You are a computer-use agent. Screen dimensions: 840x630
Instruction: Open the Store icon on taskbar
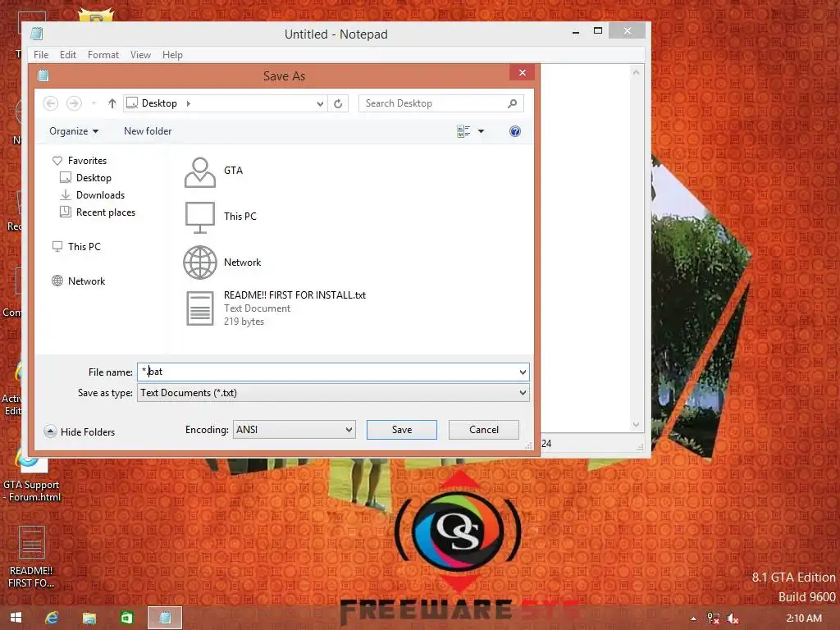(x=126, y=618)
